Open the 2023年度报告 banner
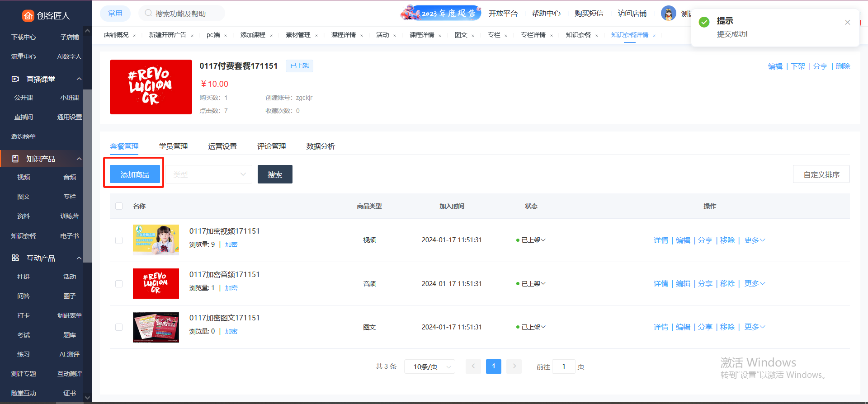 440,13
